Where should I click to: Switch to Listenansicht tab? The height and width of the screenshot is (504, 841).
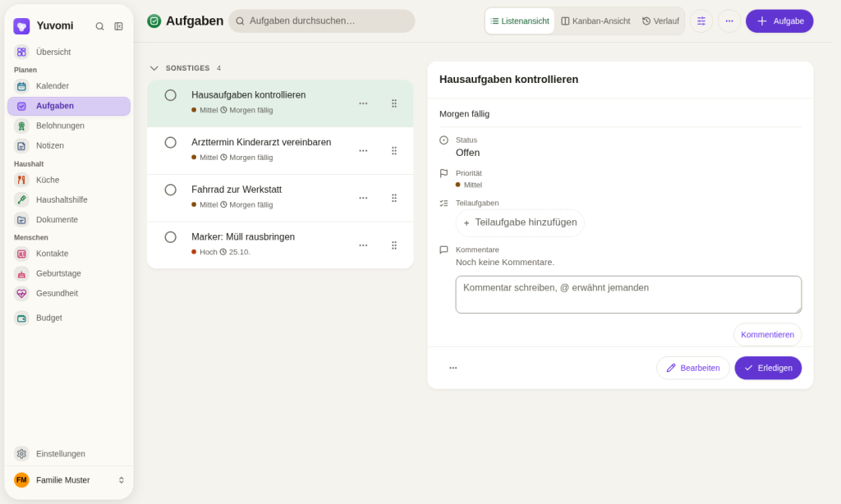520,21
